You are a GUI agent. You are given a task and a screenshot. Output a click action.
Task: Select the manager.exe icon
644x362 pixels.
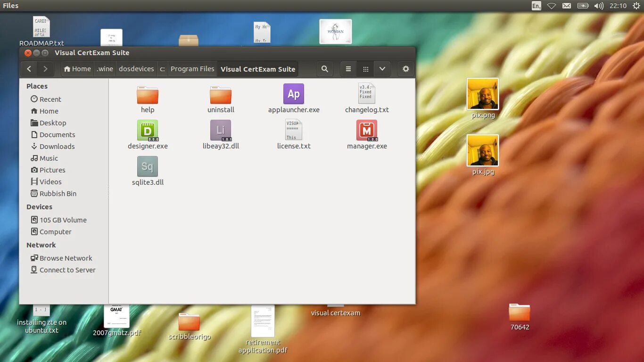point(367,130)
